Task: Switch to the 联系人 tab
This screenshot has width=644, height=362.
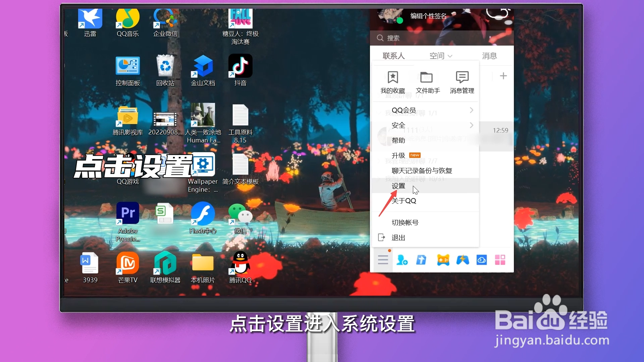Action: coord(394,56)
